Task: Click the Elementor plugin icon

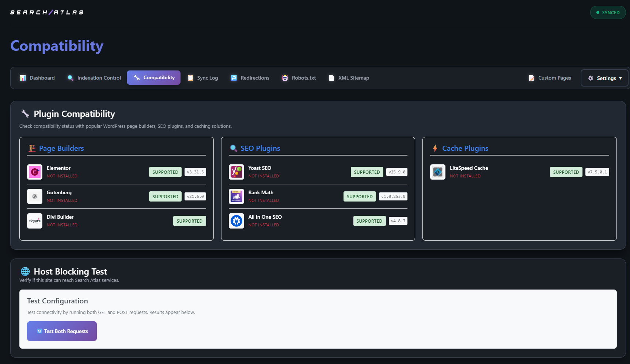Action: click(x=35, y=172)
